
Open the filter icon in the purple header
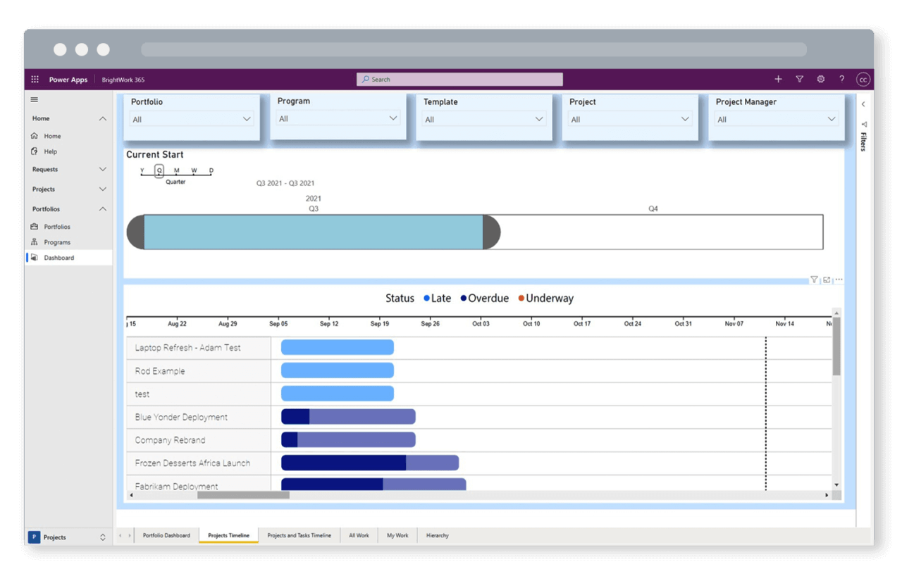point(799,79)
